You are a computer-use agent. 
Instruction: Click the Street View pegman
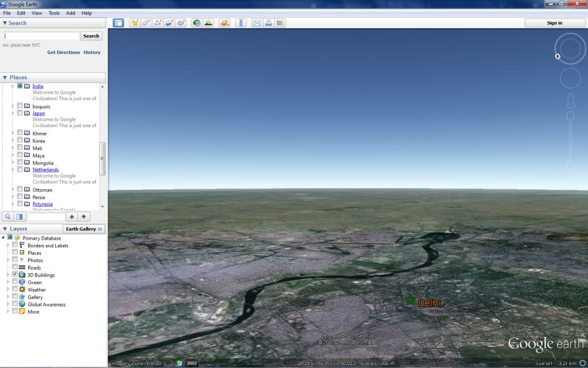[x=570, y=101]
